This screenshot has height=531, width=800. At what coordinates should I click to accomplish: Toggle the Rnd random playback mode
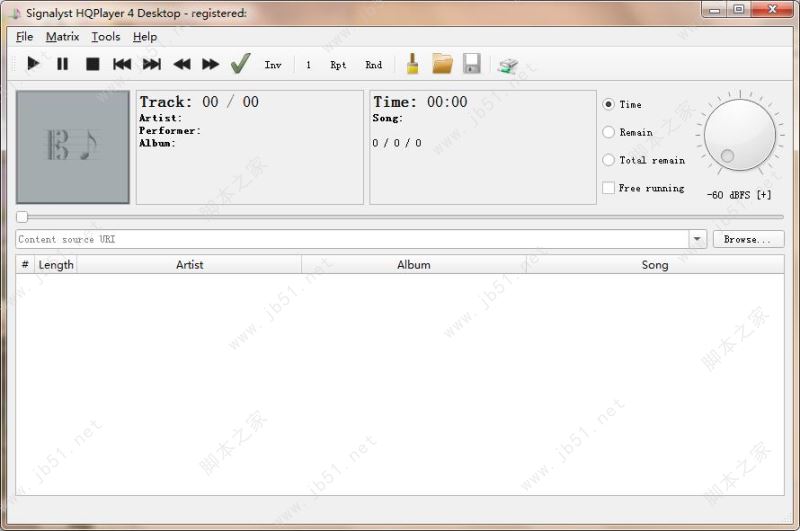tap(373, 65)
